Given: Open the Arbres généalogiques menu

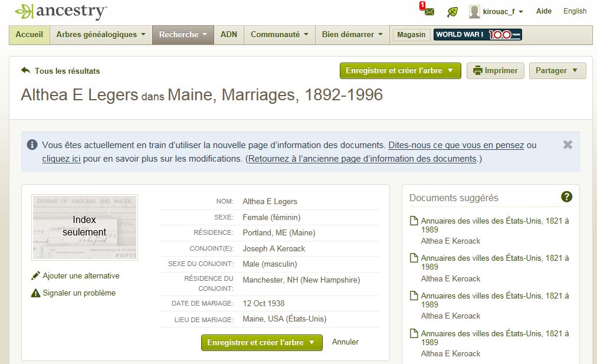Looking at the screenshot, I should [x=101, y=35].
